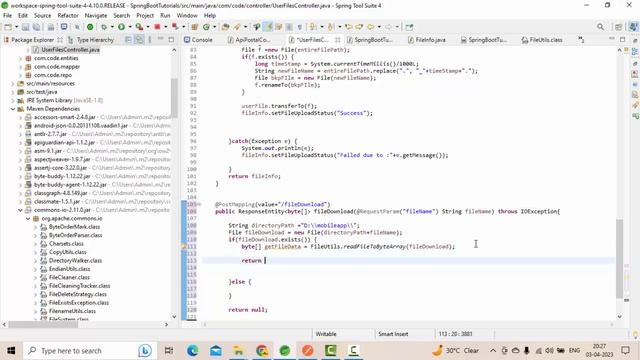
Task: Open the Outline view icon in right trim
Action: [635, 52]
